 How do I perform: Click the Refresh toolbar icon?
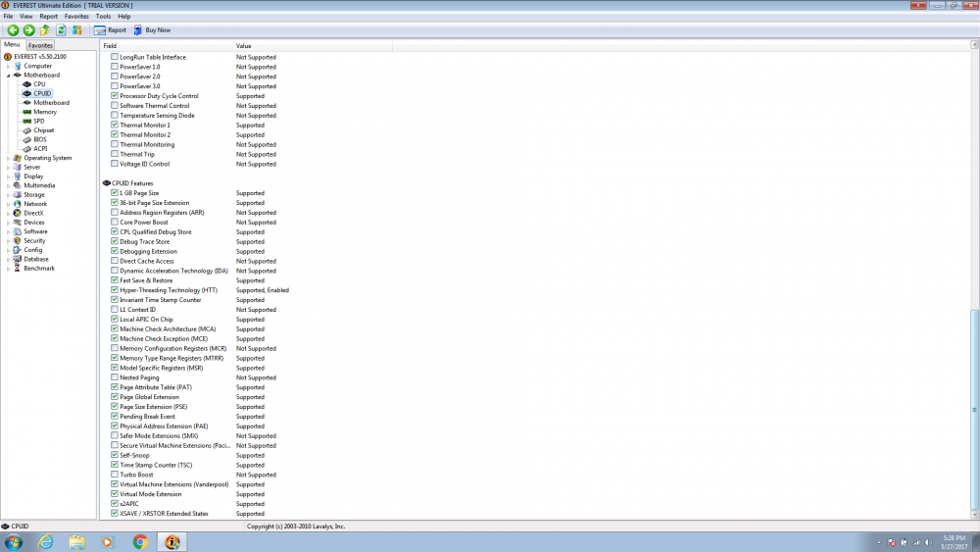click(61, 30)
